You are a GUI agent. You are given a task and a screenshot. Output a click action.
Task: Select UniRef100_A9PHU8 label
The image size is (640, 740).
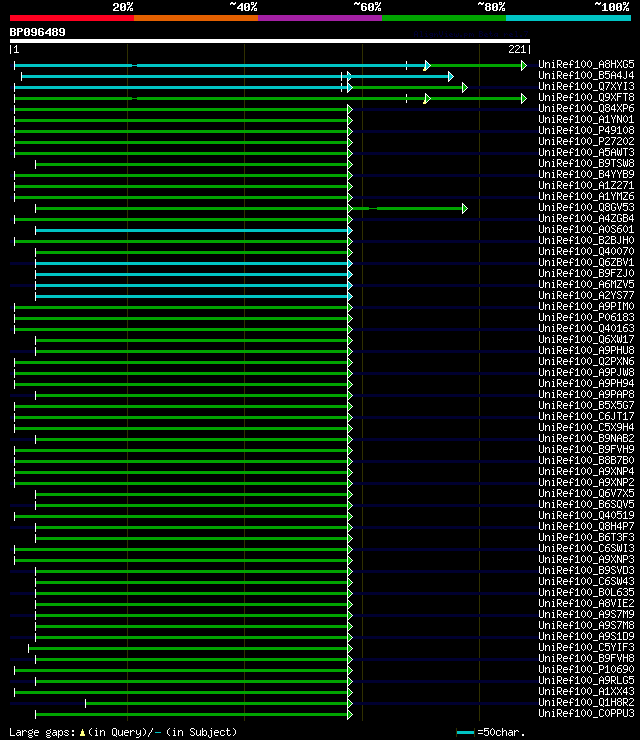[x=586, y=350]
